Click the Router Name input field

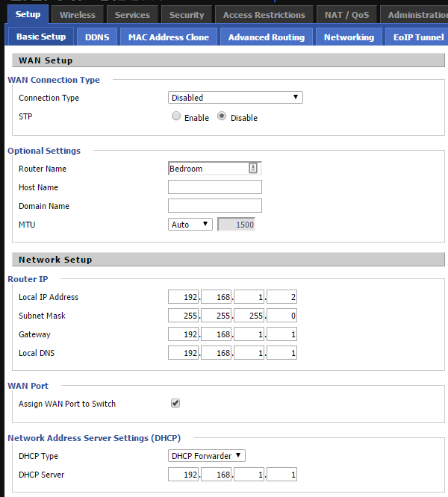[x=214, y=169]
